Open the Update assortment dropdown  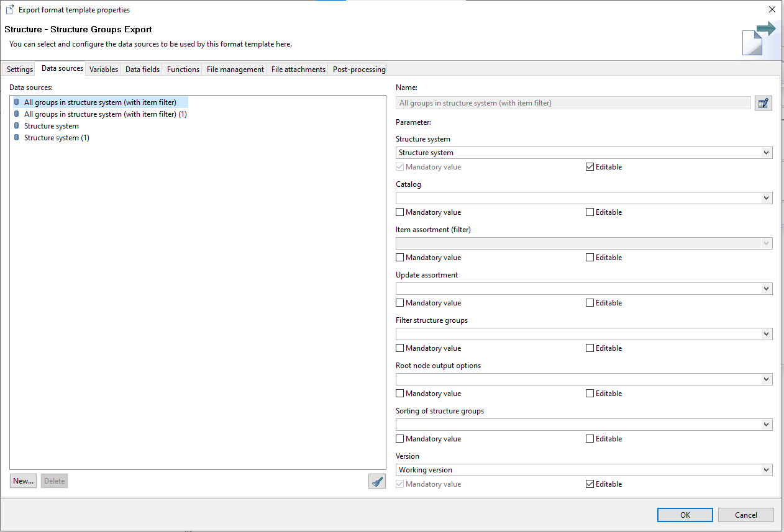[584, 289]
